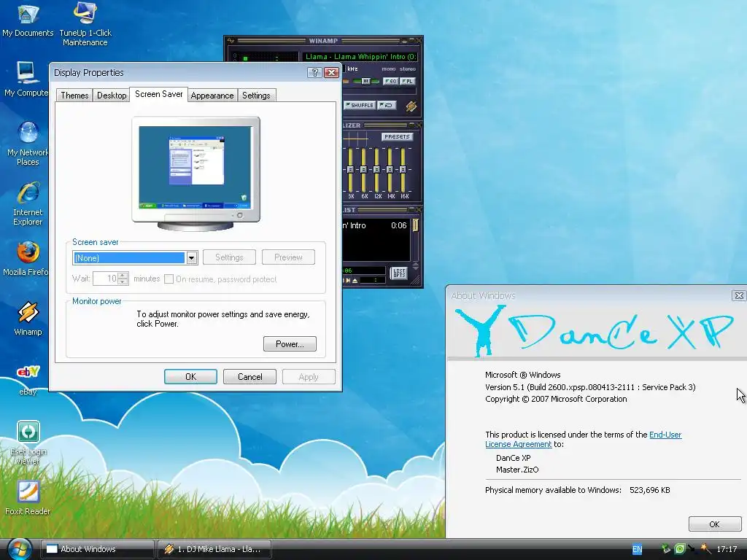Select Eset Login Viewer desktop icon
The height and width of the screenshot is (560, 747).
pos(28,443)
